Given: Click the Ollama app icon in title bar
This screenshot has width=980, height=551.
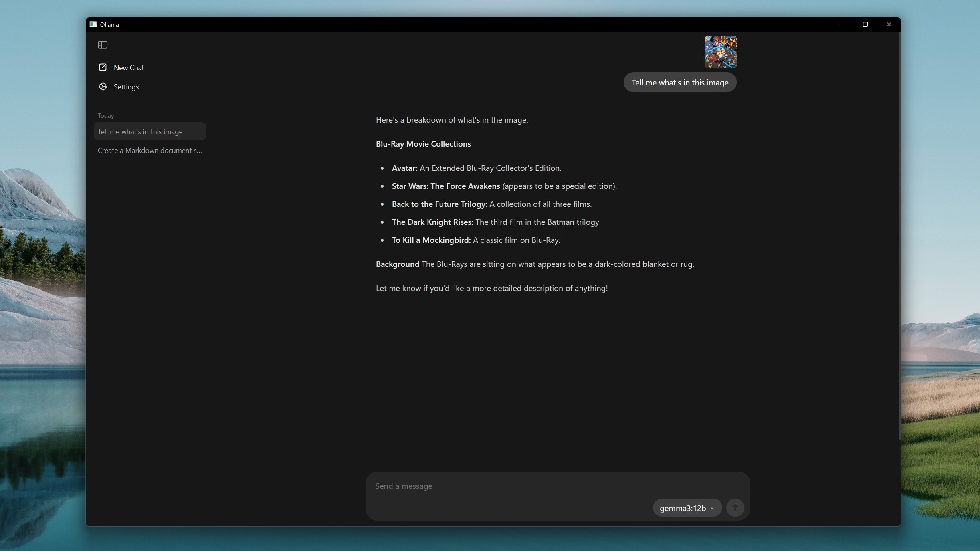Looking at the screenshot, I should pyautogui.click(x=93, y=24).
